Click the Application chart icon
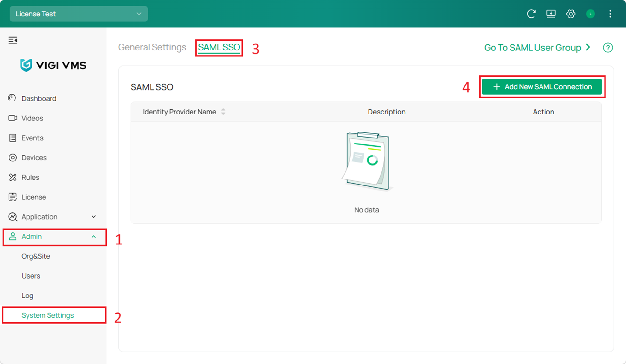The image size is (626, 364). click(x=13, y=217)
